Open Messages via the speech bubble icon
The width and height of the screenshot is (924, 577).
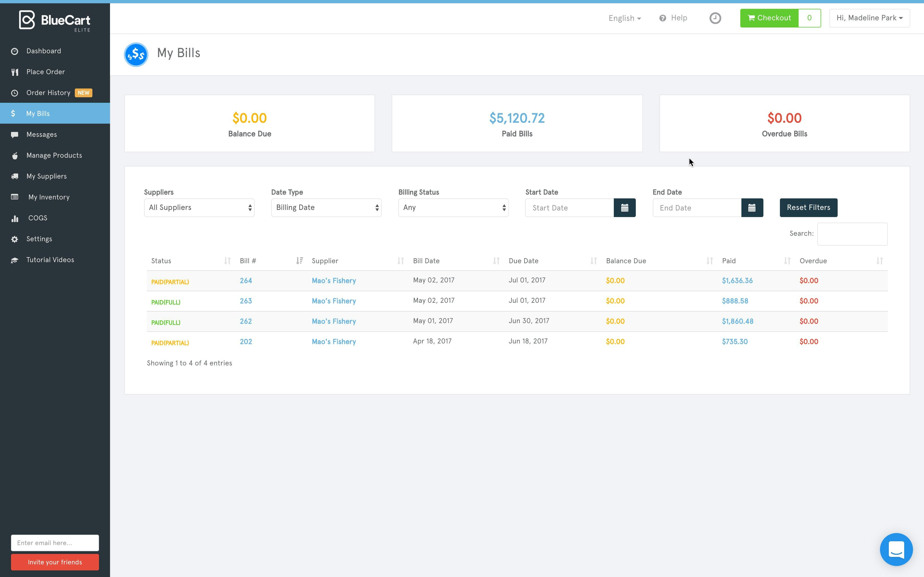(x=15, y=134)
